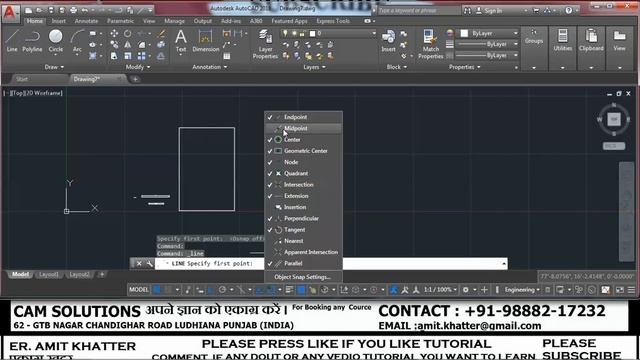Toggle Node object snap

pos(303,162)
